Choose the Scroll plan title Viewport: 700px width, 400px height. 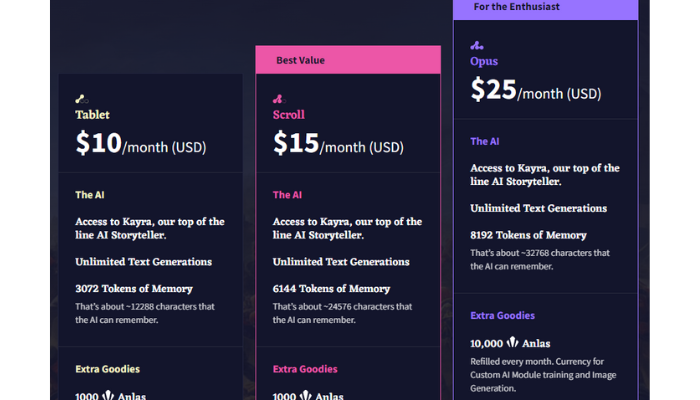point(289,115)
